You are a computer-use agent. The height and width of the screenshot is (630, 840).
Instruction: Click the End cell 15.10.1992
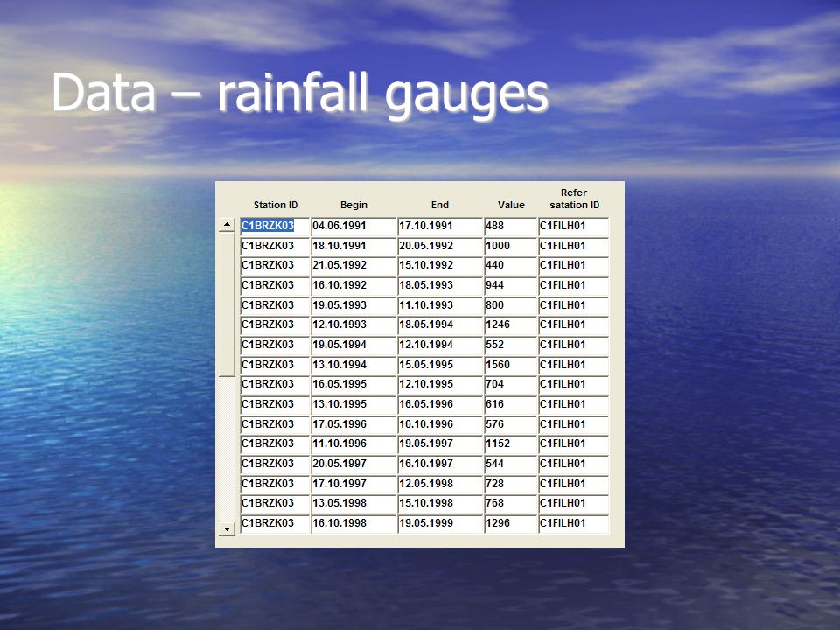pyautogui.click(x=440, y=266)
